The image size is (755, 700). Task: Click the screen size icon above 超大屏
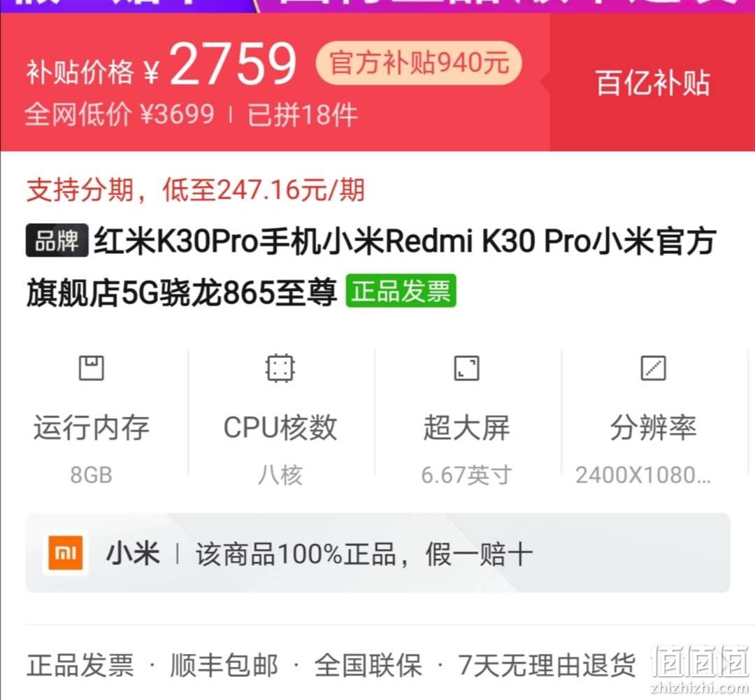466,368
